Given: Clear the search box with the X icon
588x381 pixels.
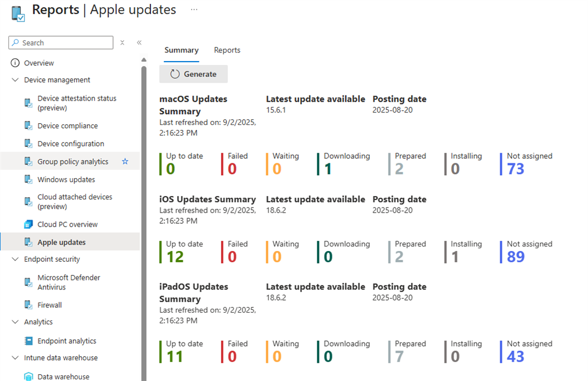Looking at the screenshot, I should click(122, 43).
